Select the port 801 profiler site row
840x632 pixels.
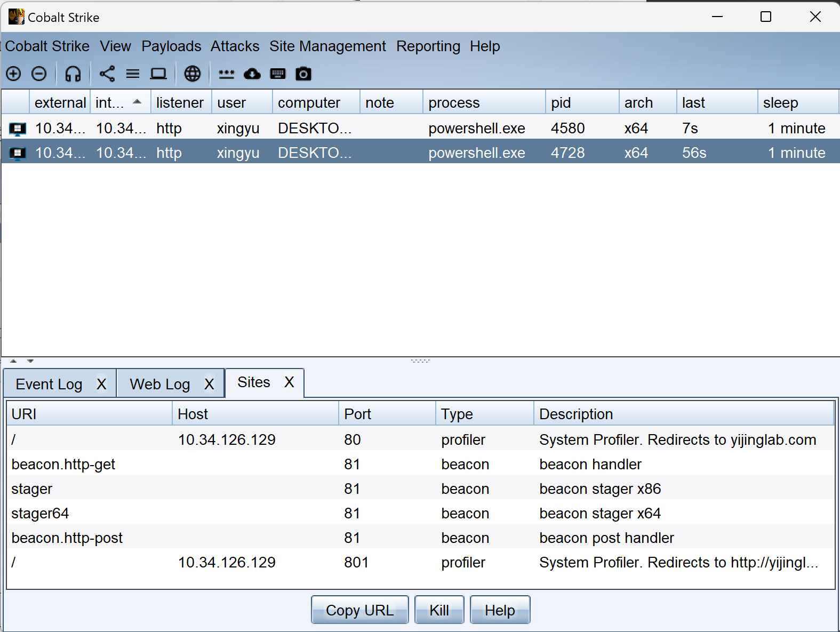[x=420, y=562]
